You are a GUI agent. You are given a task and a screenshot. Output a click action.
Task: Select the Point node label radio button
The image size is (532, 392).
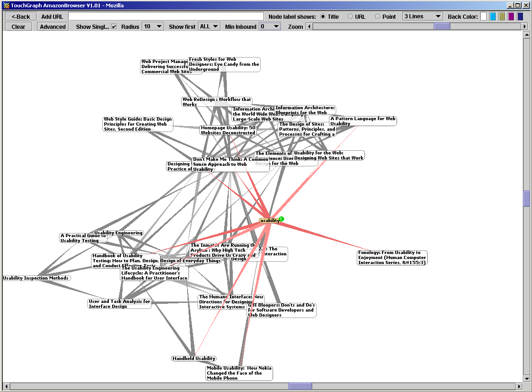(x=378, y=16)
